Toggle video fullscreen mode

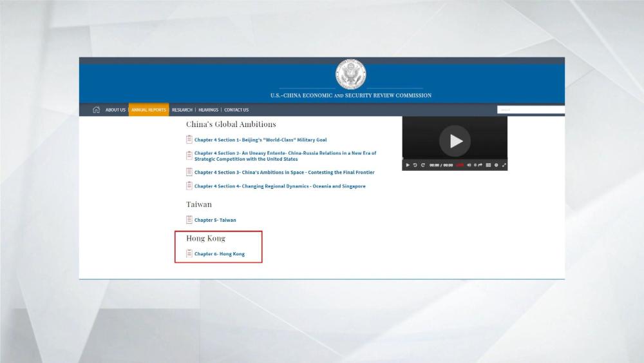tap(504, 165)
